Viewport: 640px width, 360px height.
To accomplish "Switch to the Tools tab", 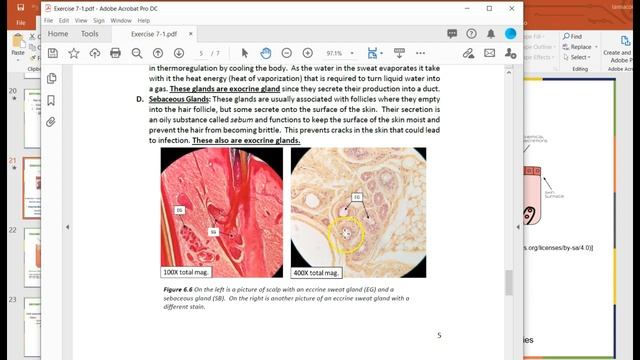I will pyautogui.click(x=89, y=34).
